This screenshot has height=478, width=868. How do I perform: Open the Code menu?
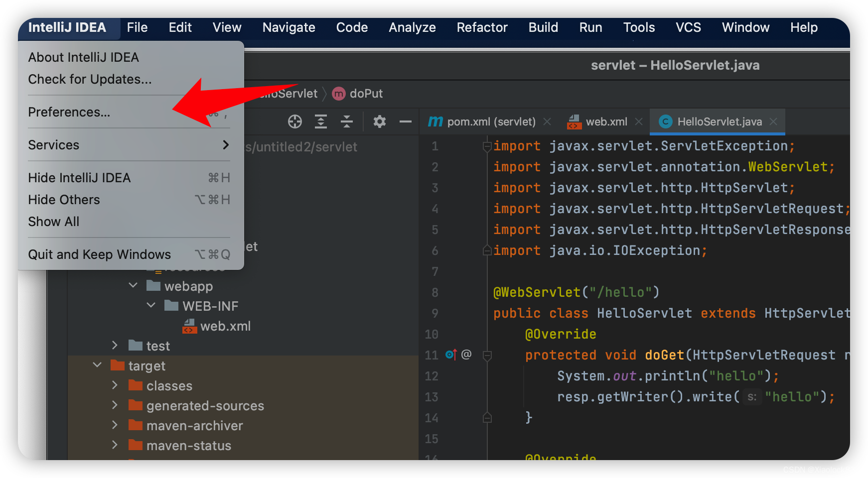point(352,27)
